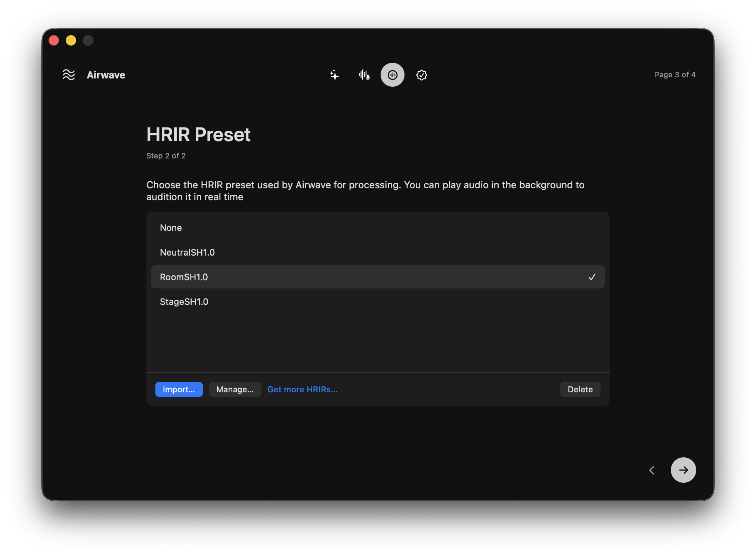Click the HRIR Preset heading
This screenshot has width=756, height=556.
click(x=198, y=135)
